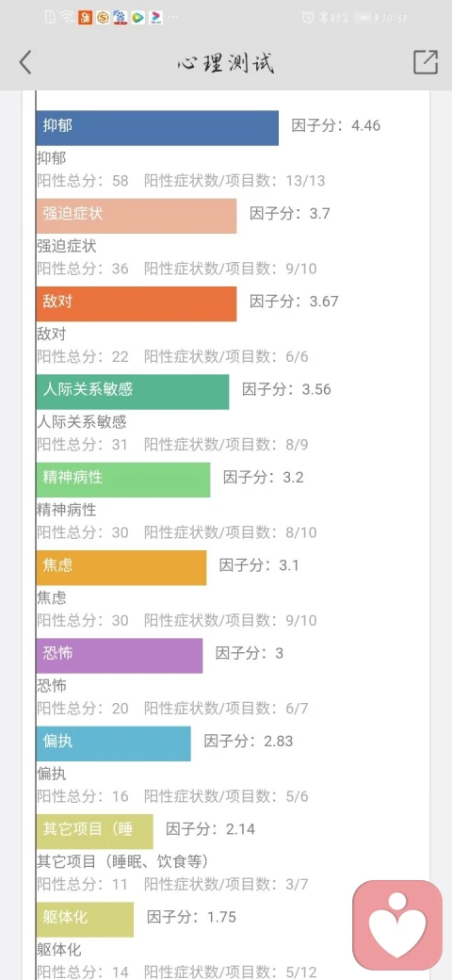452x980 pixels.
Task: Select the teal 人际关系敏感 bar
Action: tap(133, 392)
